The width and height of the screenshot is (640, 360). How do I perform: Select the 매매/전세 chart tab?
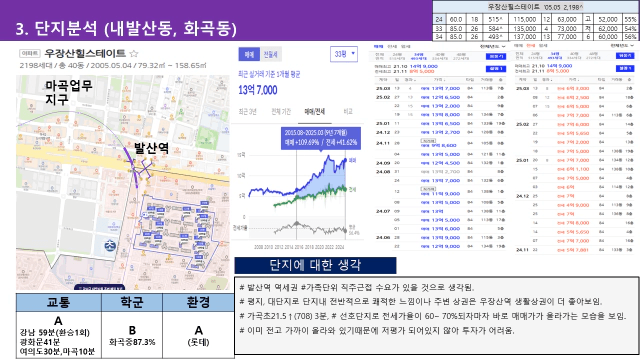coord(315,111)
